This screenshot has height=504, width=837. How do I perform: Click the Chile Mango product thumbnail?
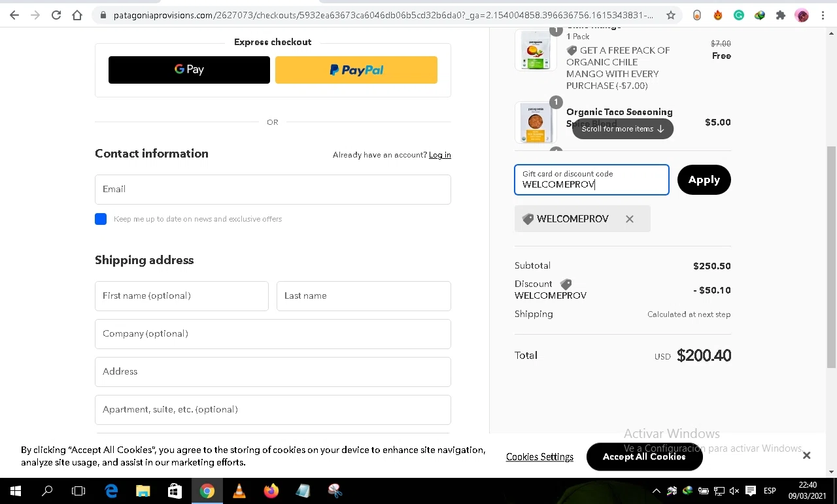536,50
